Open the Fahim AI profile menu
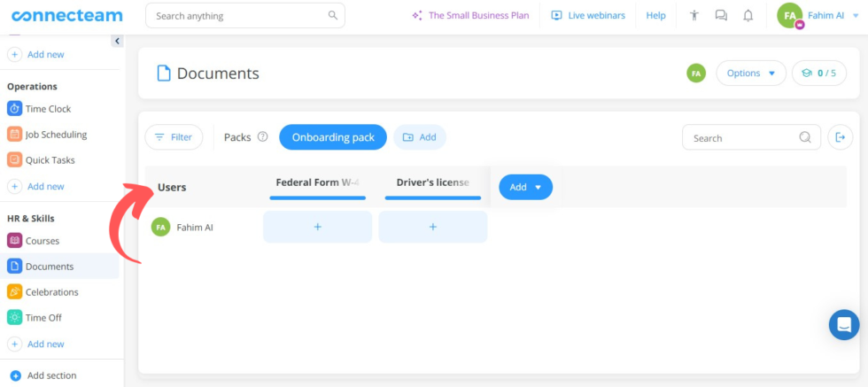Viewport: 868px width, 387px height. click(x=818, y=16)
